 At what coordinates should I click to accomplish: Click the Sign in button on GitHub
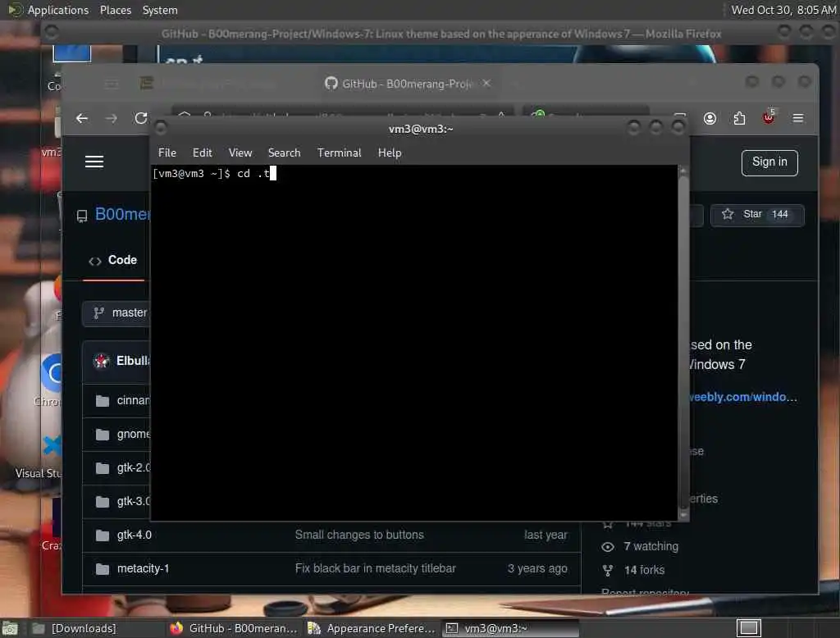point(769,162)
